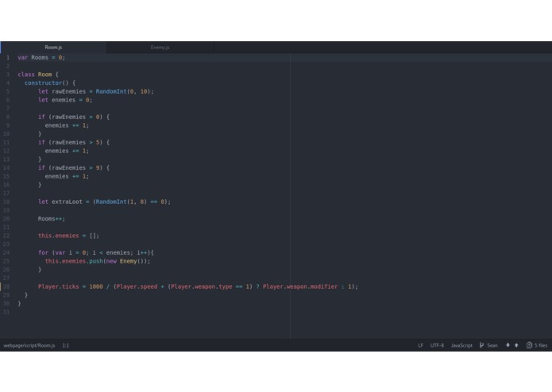Click 'Player.speed' in line 28
Screen dimensions: 552x392
137,286
